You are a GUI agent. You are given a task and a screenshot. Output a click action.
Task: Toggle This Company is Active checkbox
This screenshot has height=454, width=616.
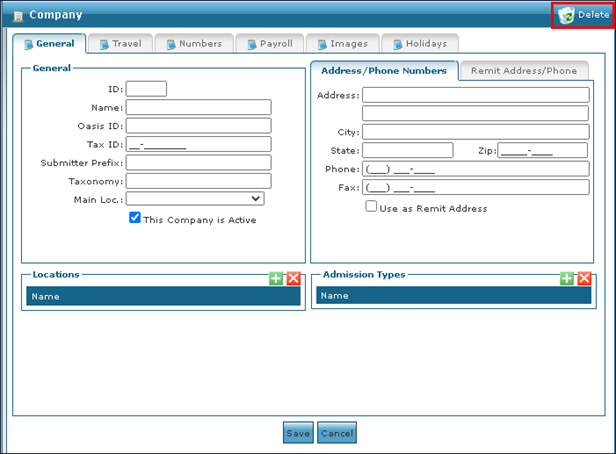135,218
